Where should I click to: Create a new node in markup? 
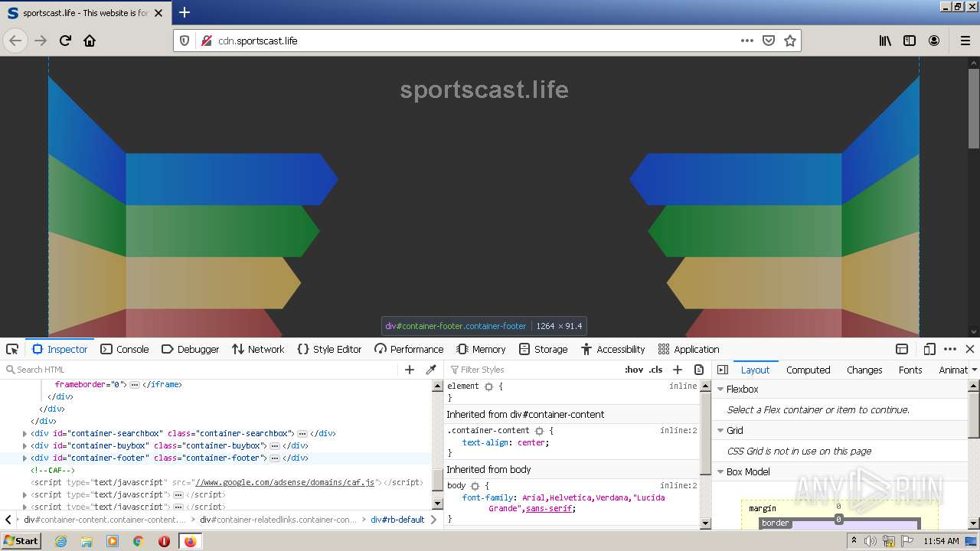point(410,370)
